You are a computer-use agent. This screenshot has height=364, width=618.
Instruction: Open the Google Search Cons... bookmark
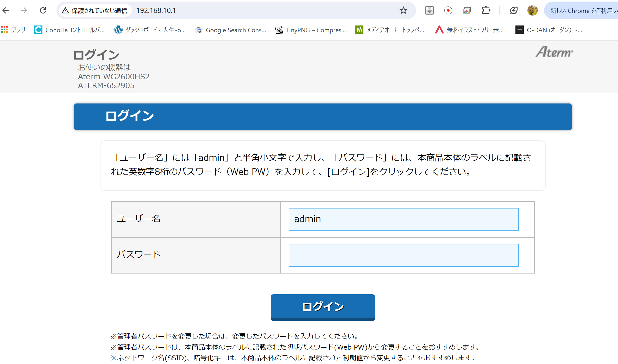tap(231, 30)
